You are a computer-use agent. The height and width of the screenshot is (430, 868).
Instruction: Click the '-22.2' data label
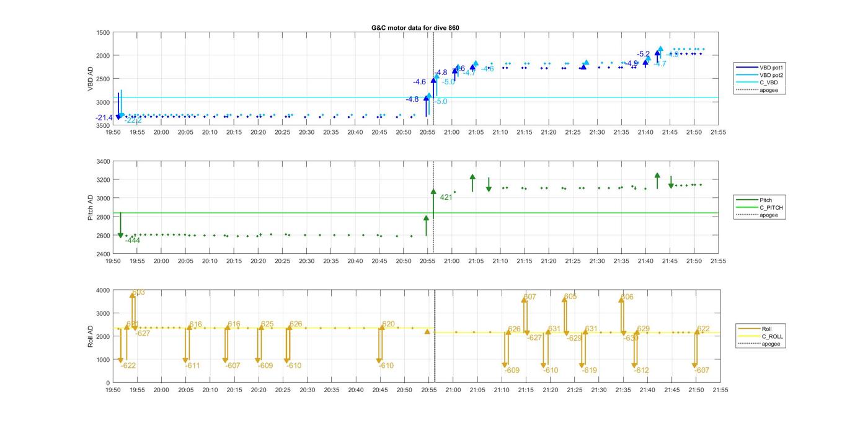click(x=133, y=120)
